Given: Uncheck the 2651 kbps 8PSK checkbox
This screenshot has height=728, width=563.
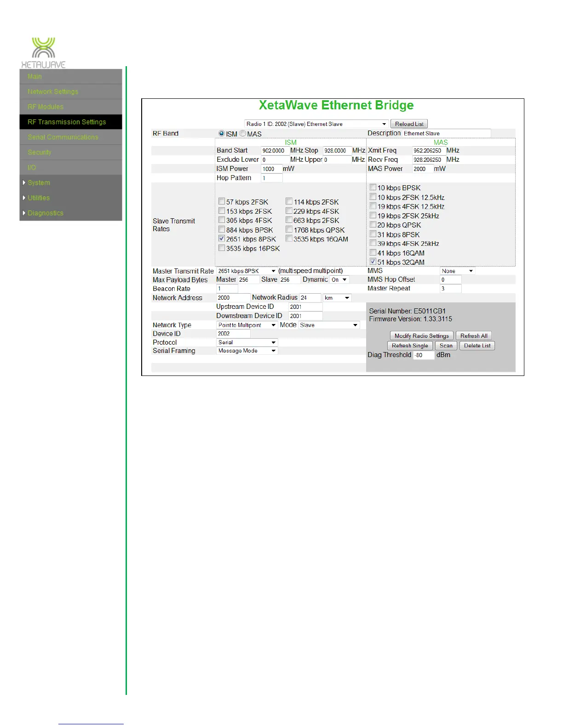Looking at the screenshot, I should (222, 239).
